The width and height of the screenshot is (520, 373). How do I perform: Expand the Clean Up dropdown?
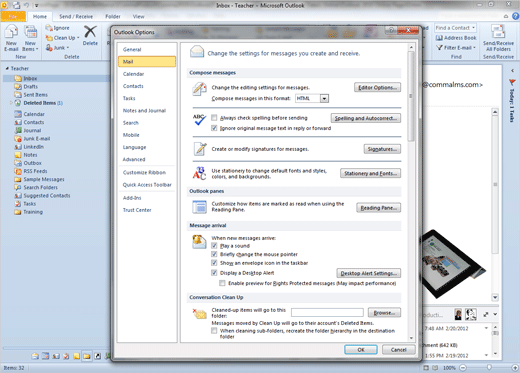click(78, 38)
